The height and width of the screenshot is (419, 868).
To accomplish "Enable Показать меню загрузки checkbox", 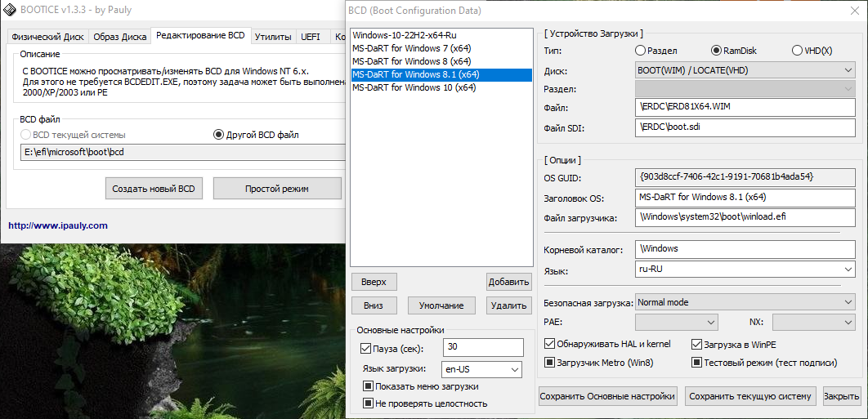I will pyautogui.click(x=369, y=386).
